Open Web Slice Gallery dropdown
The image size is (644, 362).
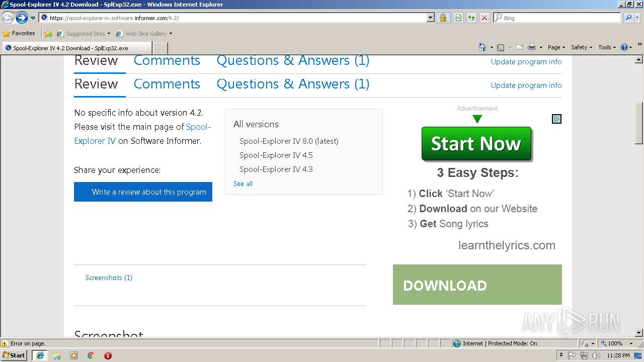[144, 34]
